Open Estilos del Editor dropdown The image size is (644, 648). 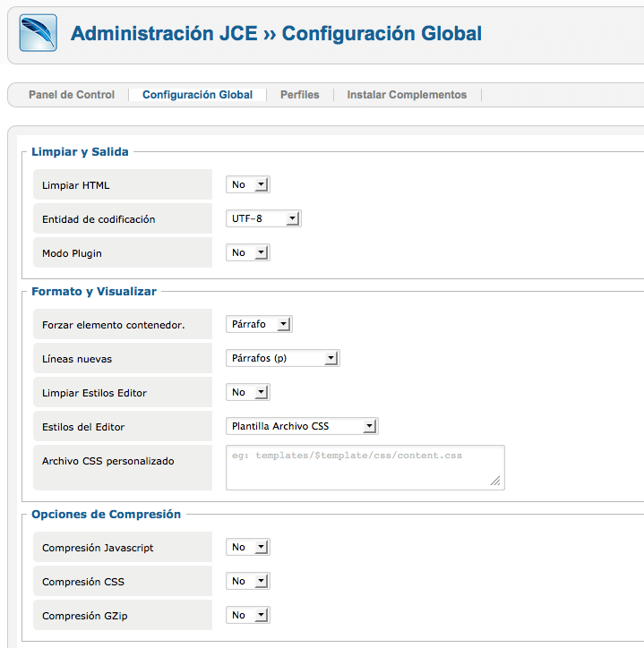coord(302,426)
